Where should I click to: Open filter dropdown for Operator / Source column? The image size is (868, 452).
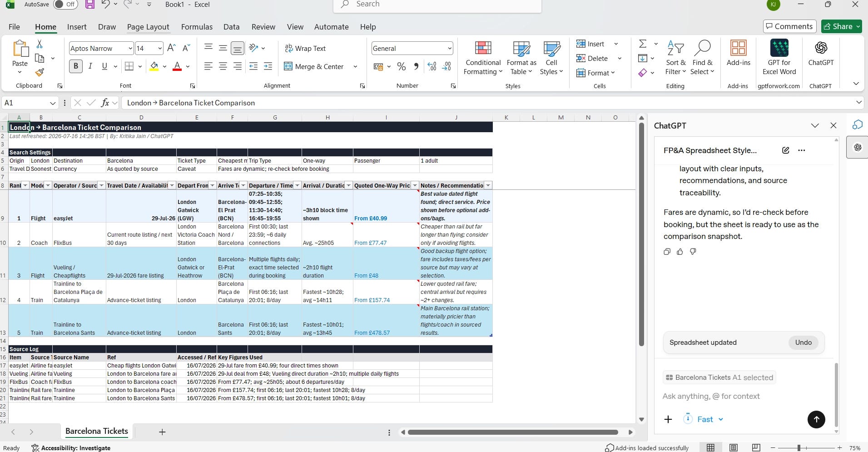point(102,185)
